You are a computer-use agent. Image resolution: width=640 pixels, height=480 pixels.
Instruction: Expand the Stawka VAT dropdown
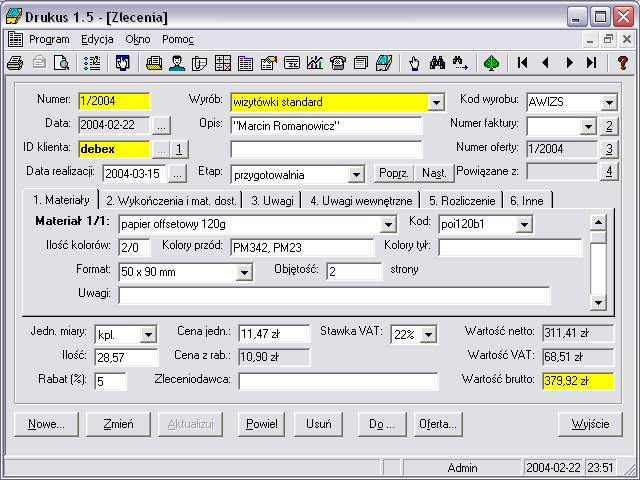coord(428,335)
